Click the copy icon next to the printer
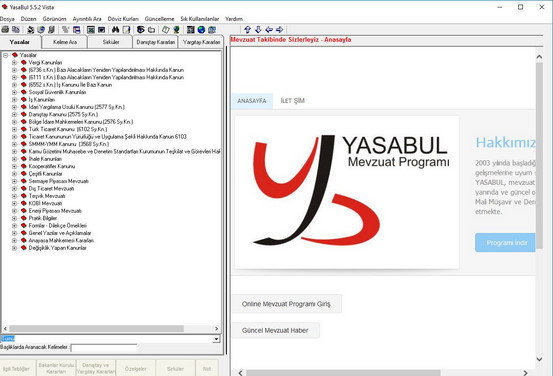 (16, 30)
